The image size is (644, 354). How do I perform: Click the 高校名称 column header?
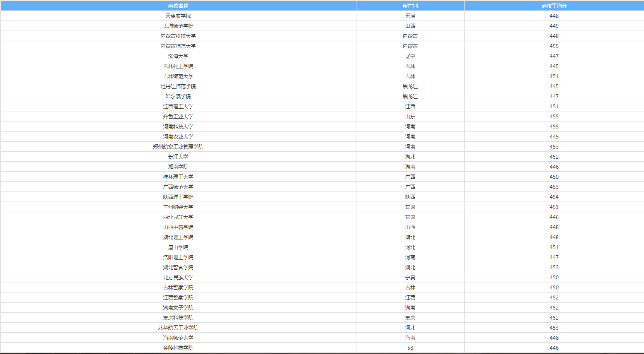[178, 6]
